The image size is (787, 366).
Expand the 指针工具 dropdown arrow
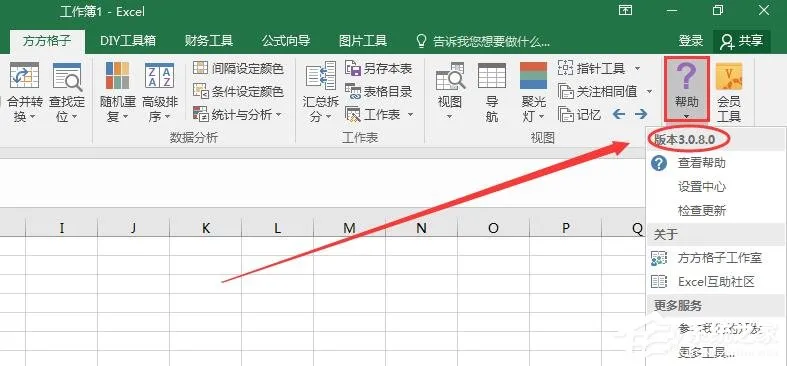[x=637, y=68]
